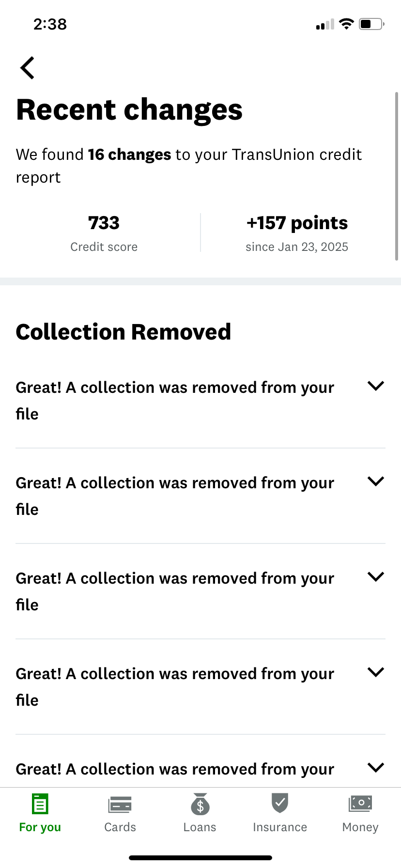The height and width of the screenshot is (868, 401).
Task: Select the For you tab icon
Action: click(40, 803)
